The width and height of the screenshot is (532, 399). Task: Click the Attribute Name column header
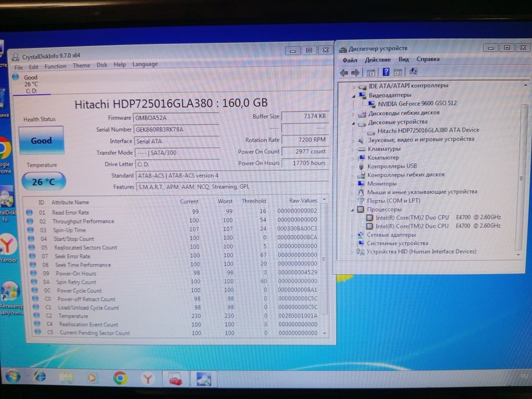pyautogui.click(x=70, y=202)
